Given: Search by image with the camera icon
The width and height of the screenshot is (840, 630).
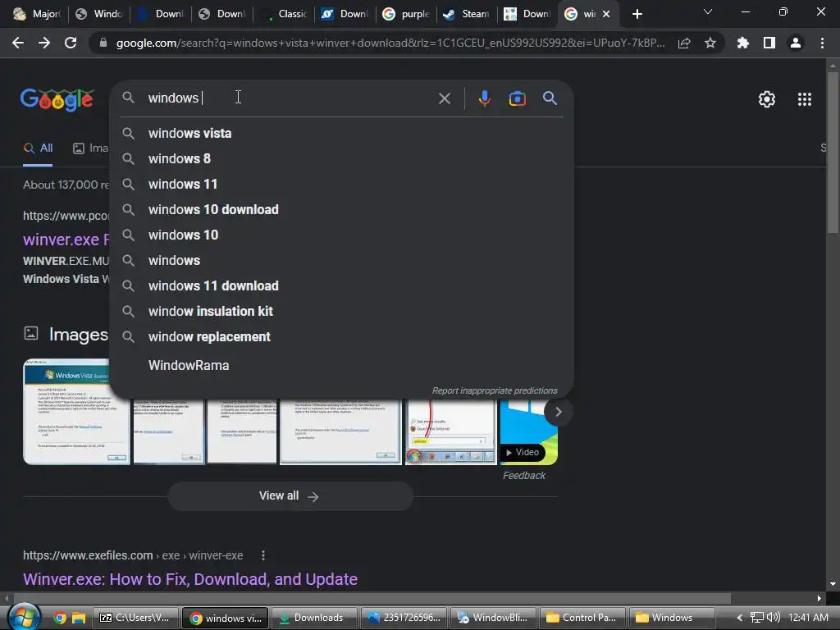Looking at the screenshot, I should [x=517, y=98].
